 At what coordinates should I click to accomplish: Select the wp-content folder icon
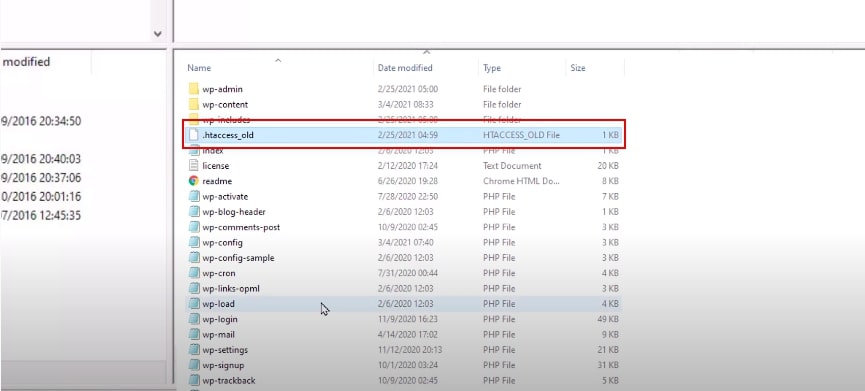(x=193, y=104)
